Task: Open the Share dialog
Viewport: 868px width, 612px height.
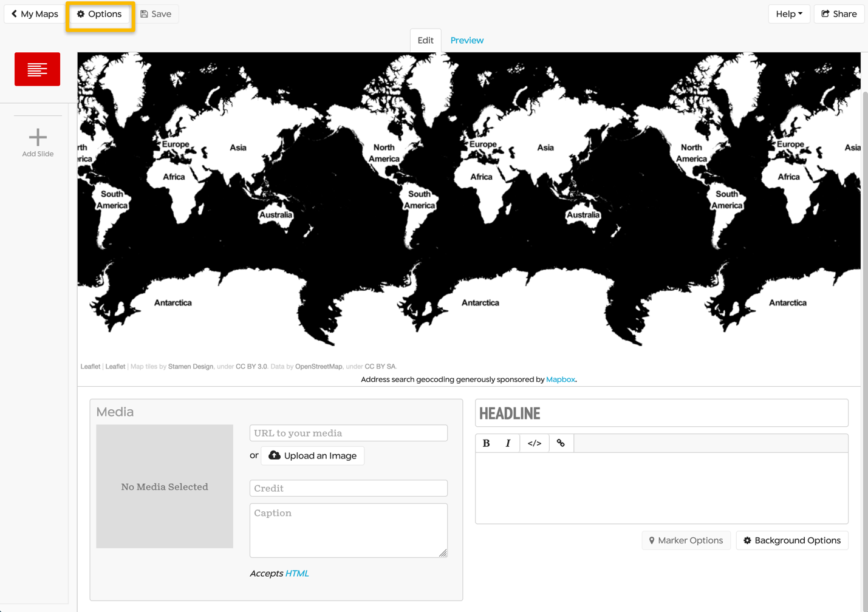Action: 839,13
